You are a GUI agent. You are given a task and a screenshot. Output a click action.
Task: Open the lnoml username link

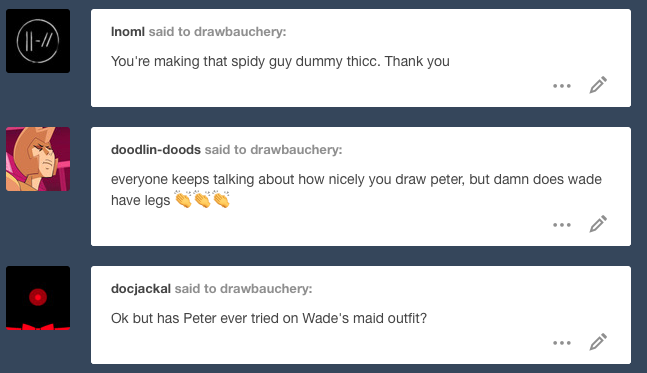point(128,32)
